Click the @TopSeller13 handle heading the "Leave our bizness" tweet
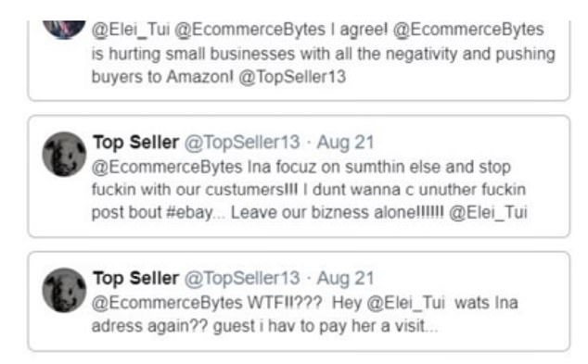Screen dimensions: 588x364 pos(242,143)
